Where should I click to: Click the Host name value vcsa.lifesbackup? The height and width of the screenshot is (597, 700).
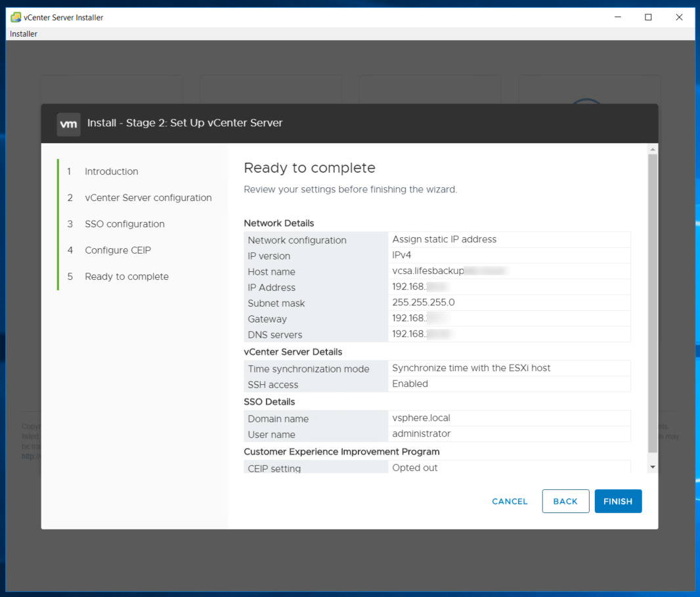point(428,271)
